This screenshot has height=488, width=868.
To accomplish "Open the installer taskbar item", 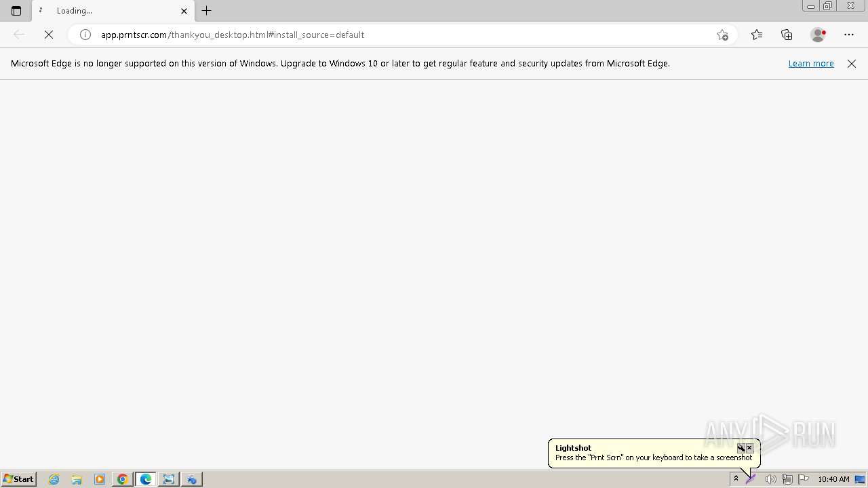I will pos(192,479).
